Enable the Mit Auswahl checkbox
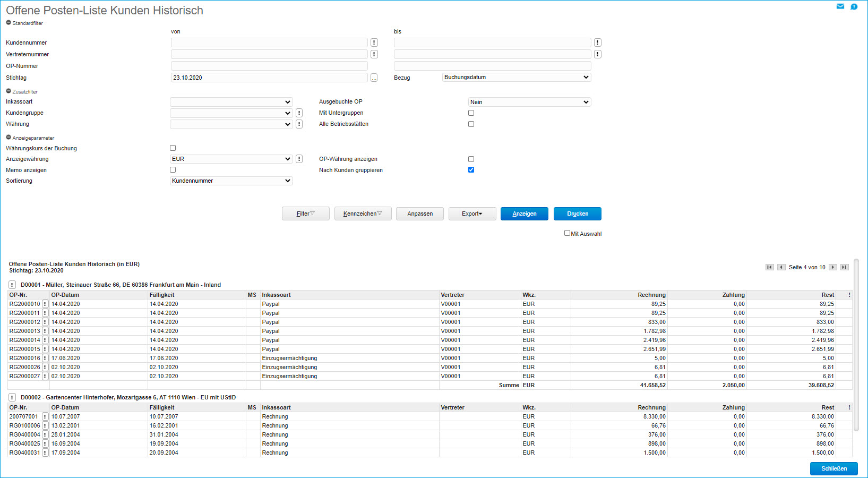The image size is (868, 478). point(567,233)
